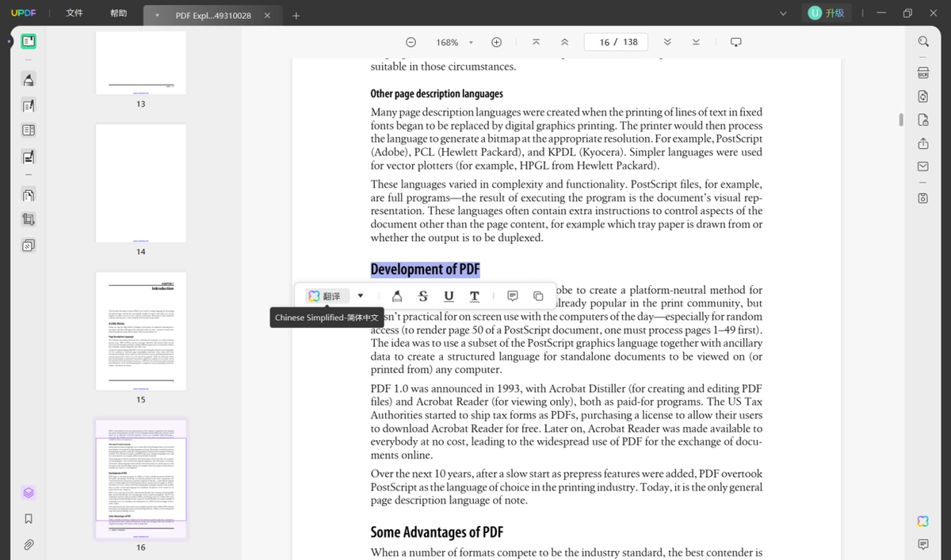Toggle the layers panel icon
The height and width of the screenshot is (560, 951).
coord(29,493)
